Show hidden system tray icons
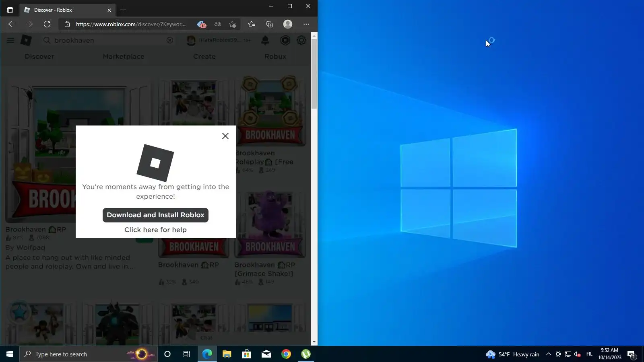644x362 pixels. pyautogui.click(x=549, y=354)
